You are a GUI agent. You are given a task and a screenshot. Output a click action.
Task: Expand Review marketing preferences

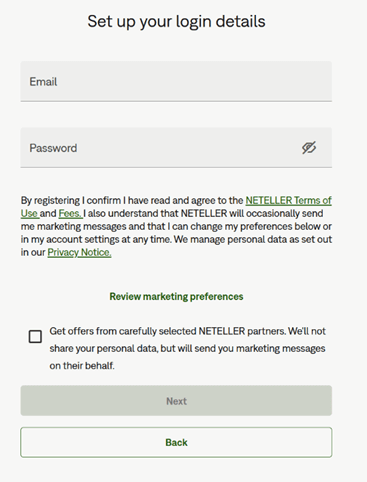point(176,296)
